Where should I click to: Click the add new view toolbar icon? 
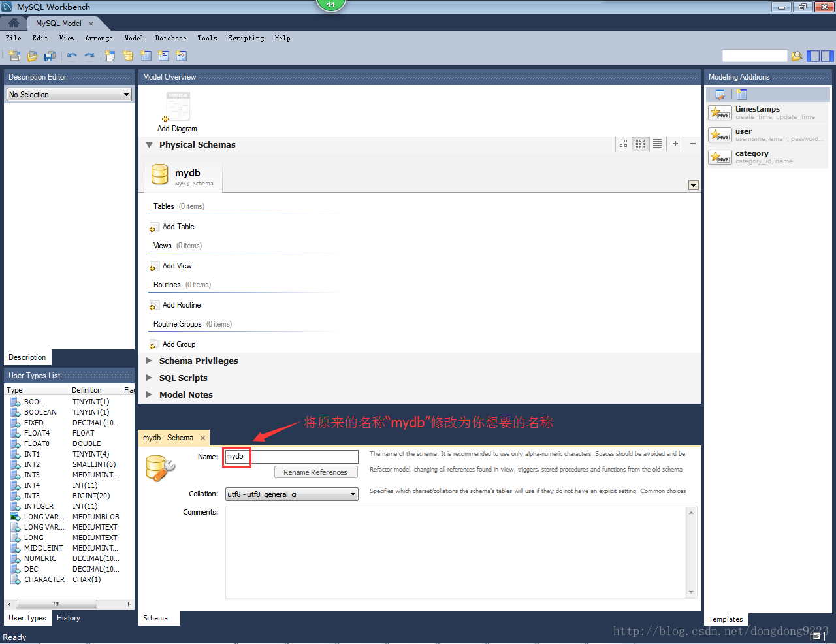pos(163,56)
